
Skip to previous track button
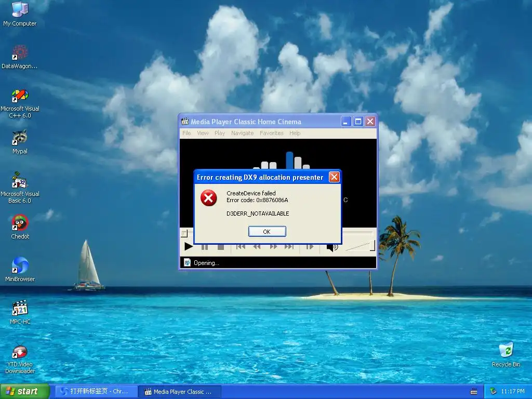[x=241, y=247]
